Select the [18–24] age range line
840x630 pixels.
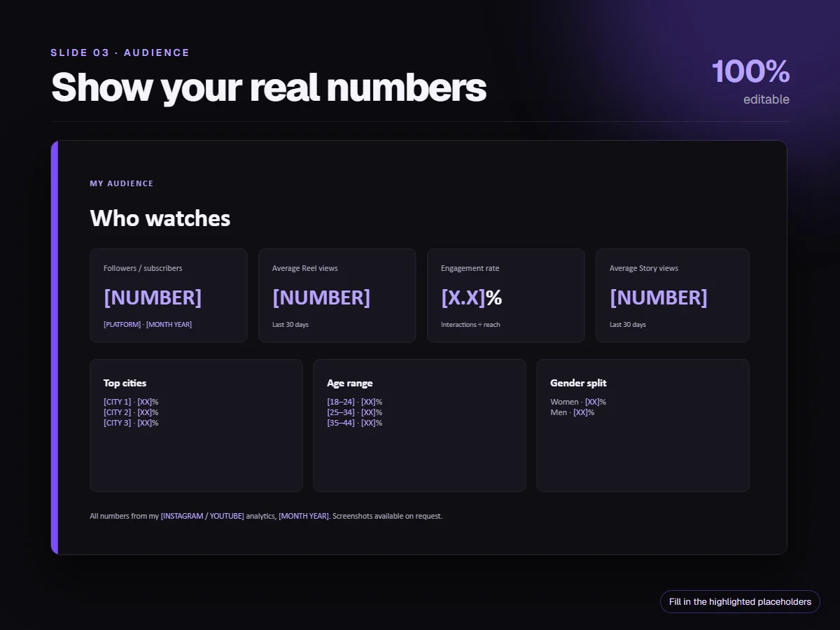point(354,402)
